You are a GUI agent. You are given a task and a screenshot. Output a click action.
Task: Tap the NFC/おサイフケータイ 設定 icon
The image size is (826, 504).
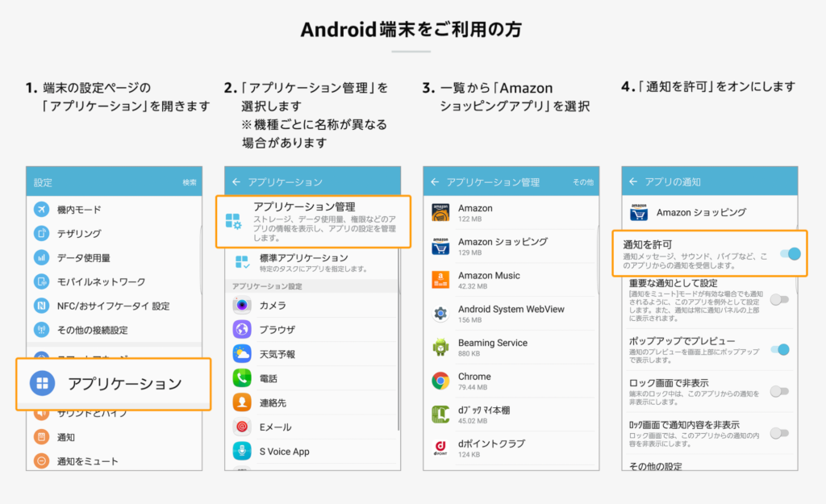tap(42, 306)
